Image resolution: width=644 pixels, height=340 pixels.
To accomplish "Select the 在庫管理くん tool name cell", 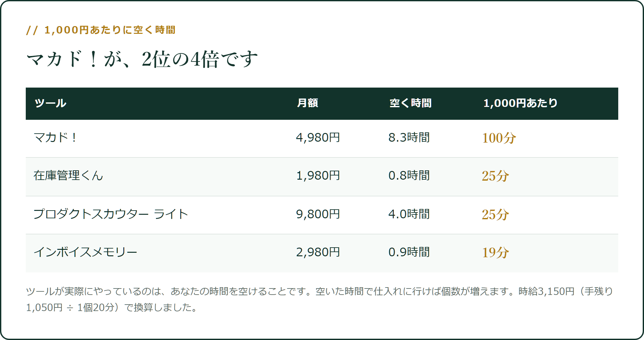I will [x=68, y=175].
